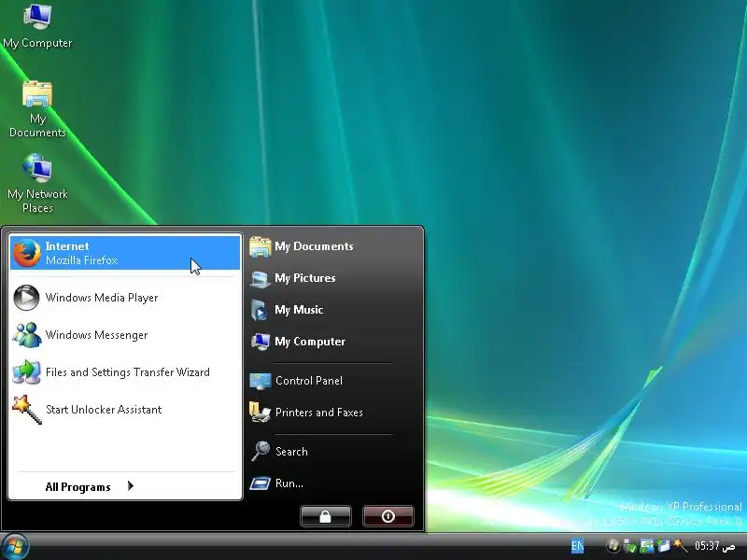The image size is (747, 560).
Task: Open Windows Media Player icon
Action: [x=26, y=298]
